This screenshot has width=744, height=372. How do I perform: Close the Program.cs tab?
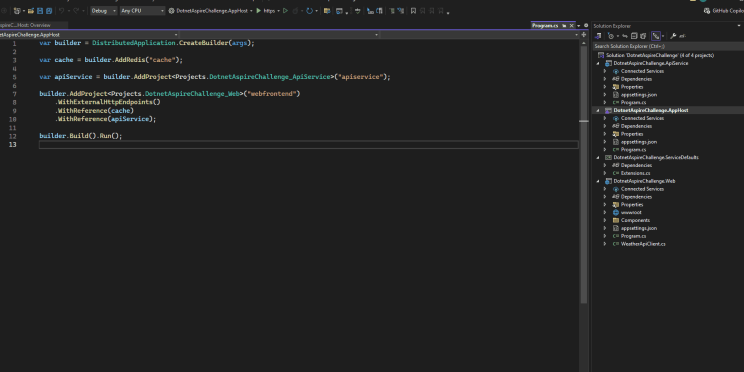[572, 26]
